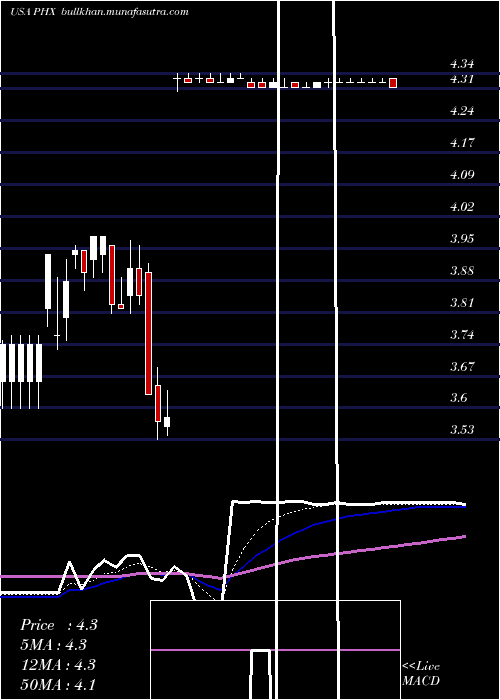Click the 'Price : 4.3' readout
Viewport: 500px width, 700px height.
58,625
